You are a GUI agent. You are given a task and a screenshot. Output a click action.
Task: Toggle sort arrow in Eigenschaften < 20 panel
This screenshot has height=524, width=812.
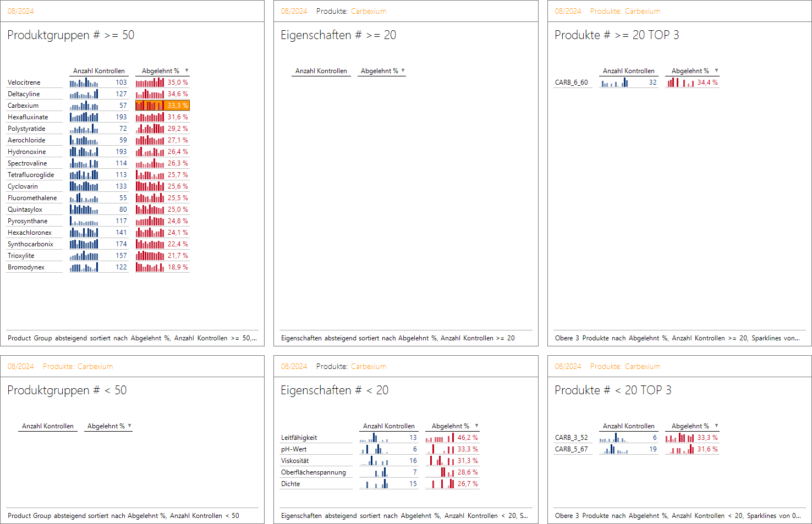point(476,426)
